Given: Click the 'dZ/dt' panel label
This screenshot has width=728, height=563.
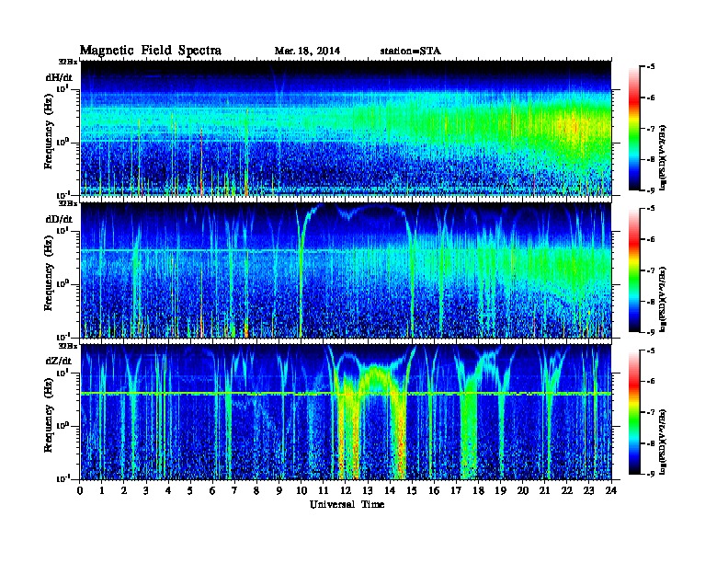Looking at the screenshot, I should 59,361.
